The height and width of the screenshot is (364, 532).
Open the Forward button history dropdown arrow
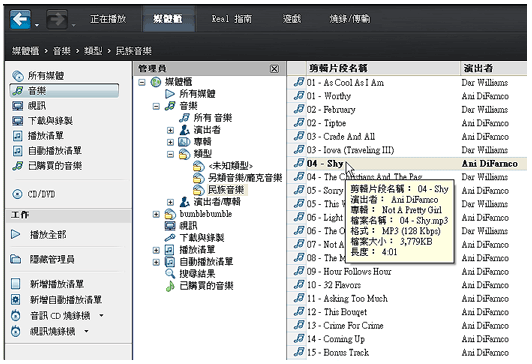(x=74, y=25)
